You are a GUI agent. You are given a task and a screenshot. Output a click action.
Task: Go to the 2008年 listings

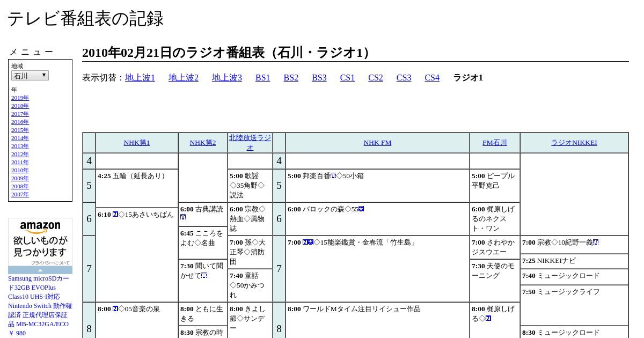20,187
